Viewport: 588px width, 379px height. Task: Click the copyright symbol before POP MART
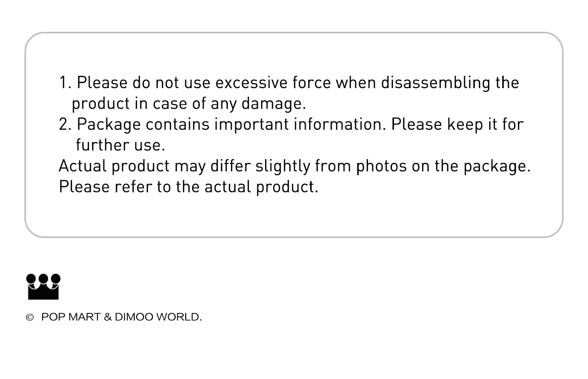click(x=30, y=317)
